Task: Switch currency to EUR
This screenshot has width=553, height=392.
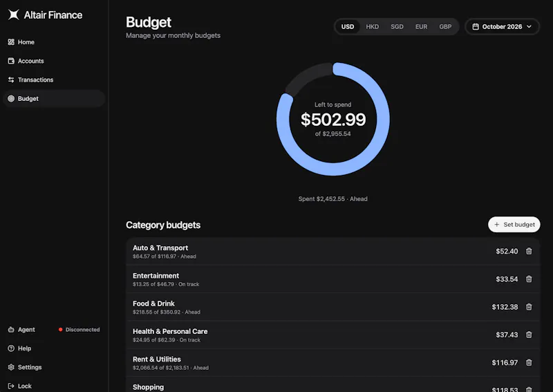Action: click(x=421, y=27)
